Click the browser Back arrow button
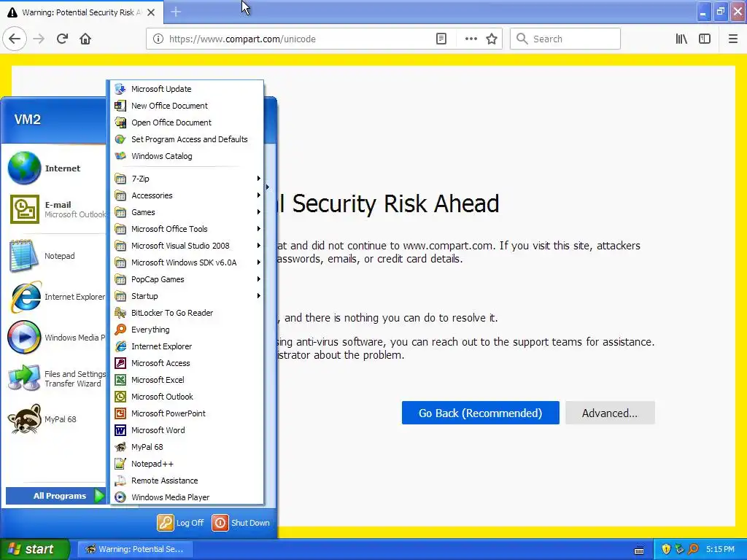This screenshot has width=747, height=560. pos(15,39)
